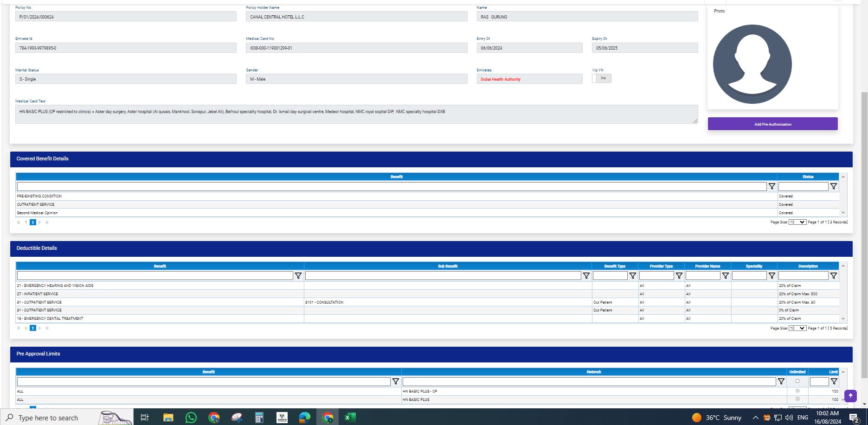
Task: Click the Benefit Type column filter icon
Action: pyautogui.click(x=632, y=276)
